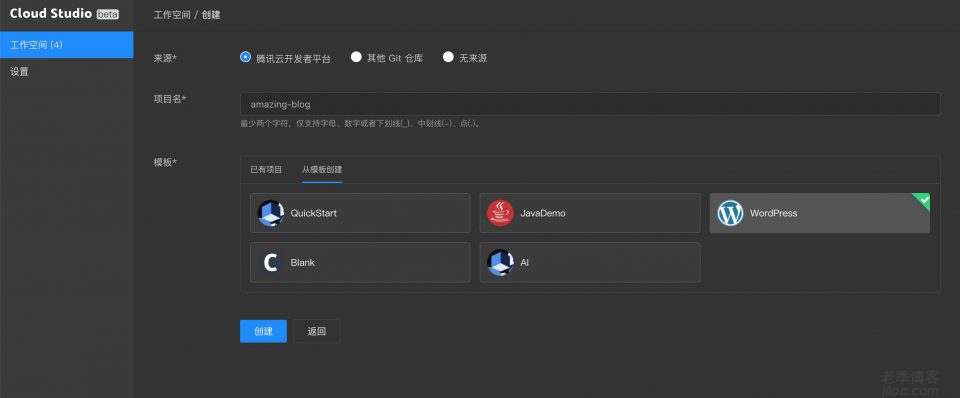Click the 返回 button

pos(317,331)
